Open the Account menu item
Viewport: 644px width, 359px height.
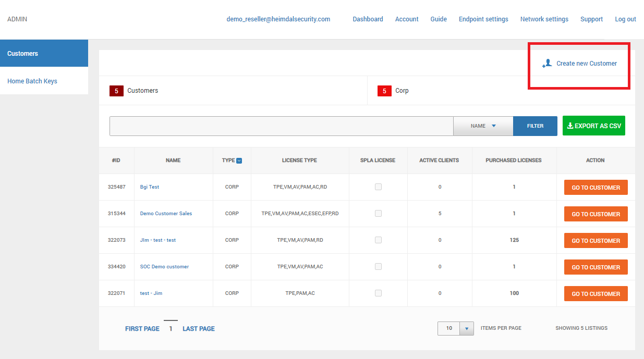click(407, 19)
